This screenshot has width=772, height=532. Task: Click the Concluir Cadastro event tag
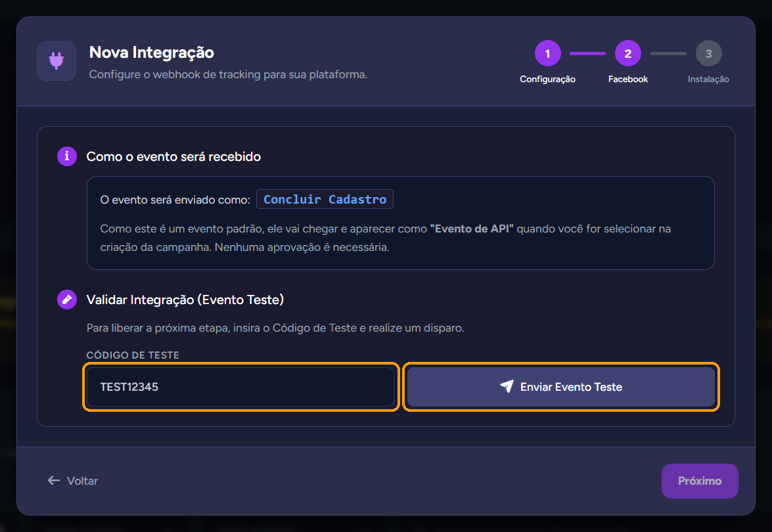[x=325, y=199]
